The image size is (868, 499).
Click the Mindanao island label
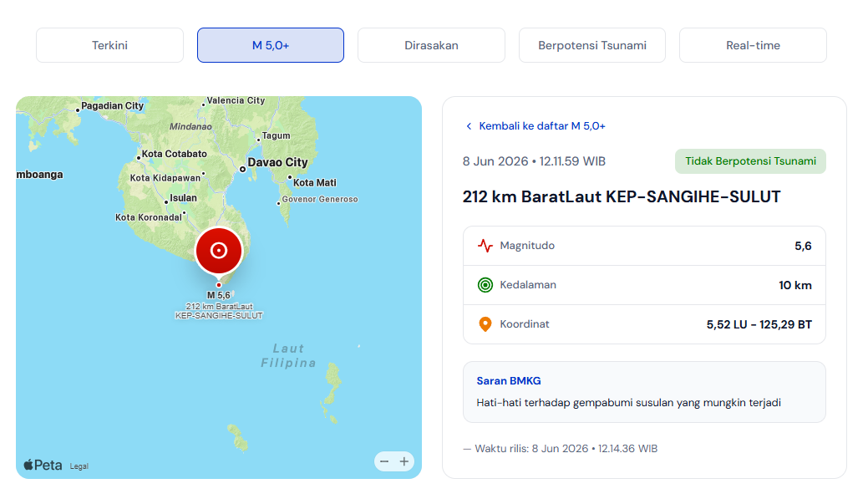[190, 127]
